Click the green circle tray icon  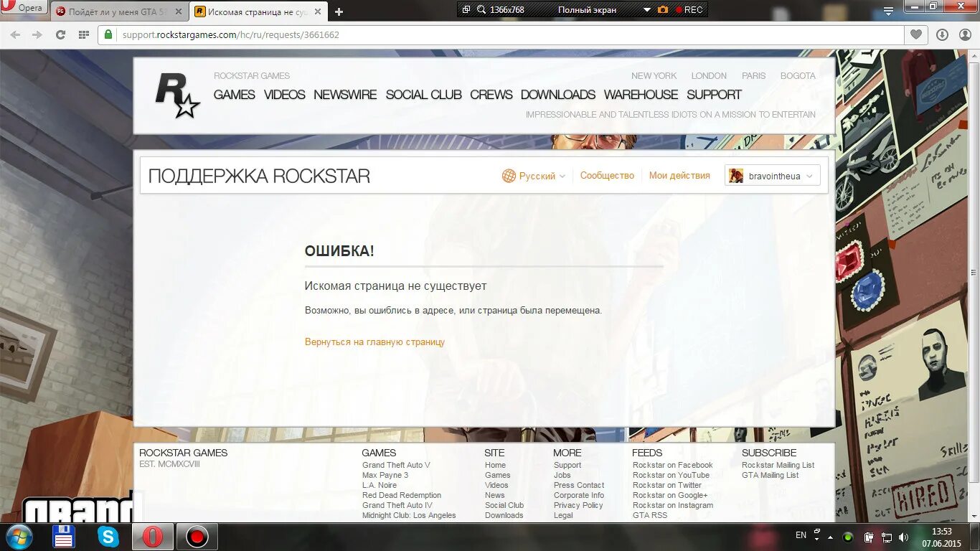pos(848,537)
